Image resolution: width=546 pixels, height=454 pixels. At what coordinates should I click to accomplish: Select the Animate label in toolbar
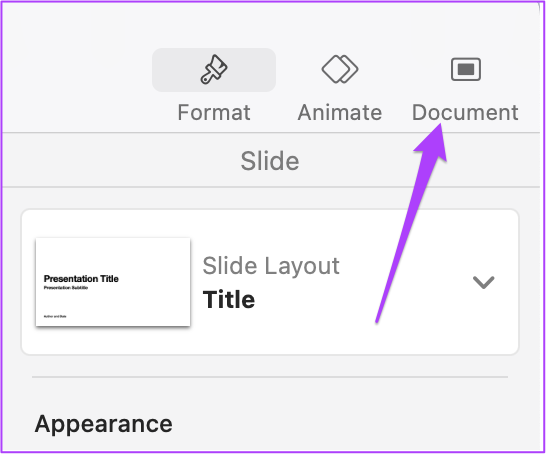pyautogui.click(x=340, y=112)
